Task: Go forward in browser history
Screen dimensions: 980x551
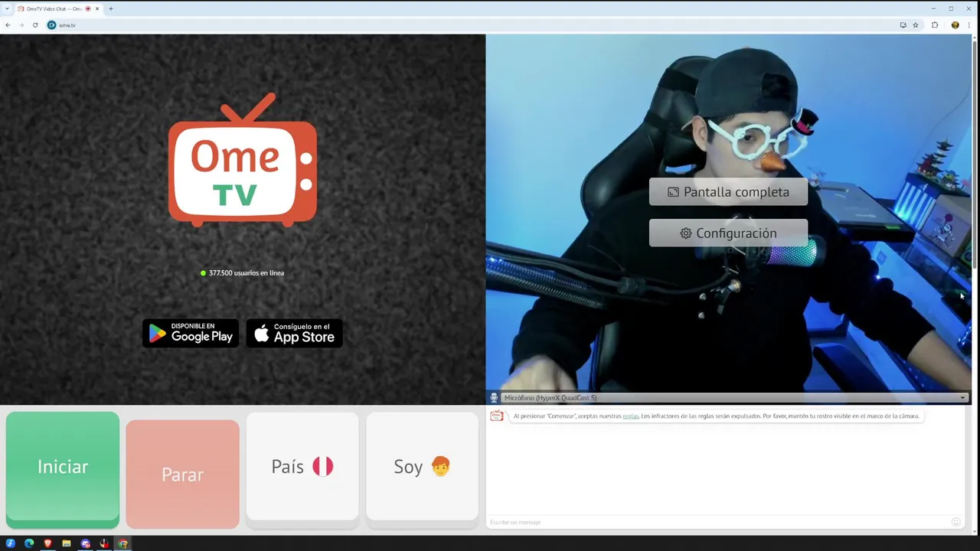Action: point(21,25)
